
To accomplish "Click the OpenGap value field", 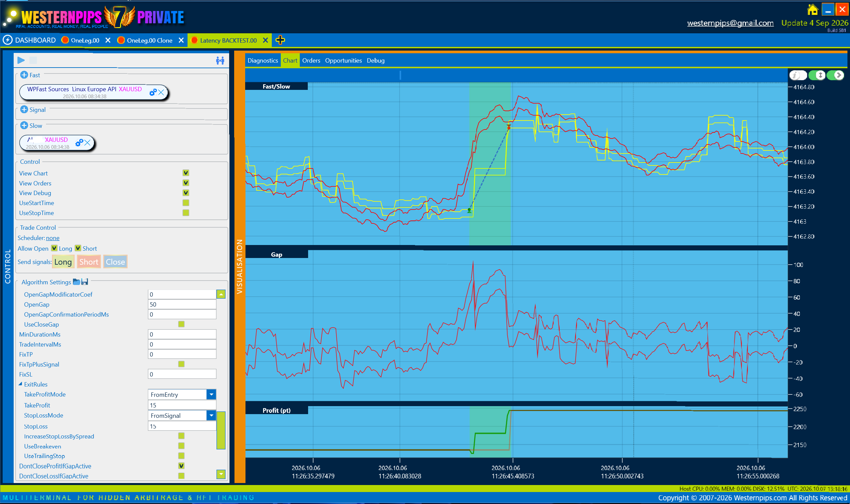I will [182, 304].
